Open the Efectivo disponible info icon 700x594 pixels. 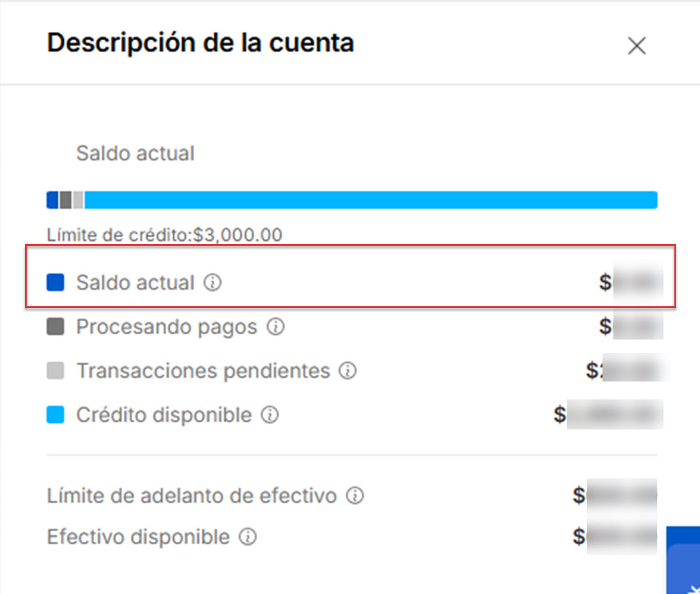248,537
